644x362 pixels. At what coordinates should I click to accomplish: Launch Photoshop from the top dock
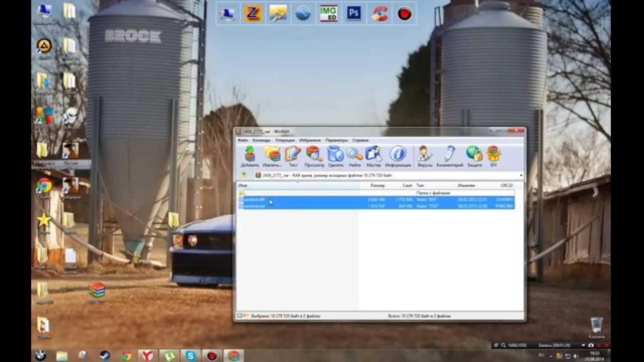(x=354, y=14)
